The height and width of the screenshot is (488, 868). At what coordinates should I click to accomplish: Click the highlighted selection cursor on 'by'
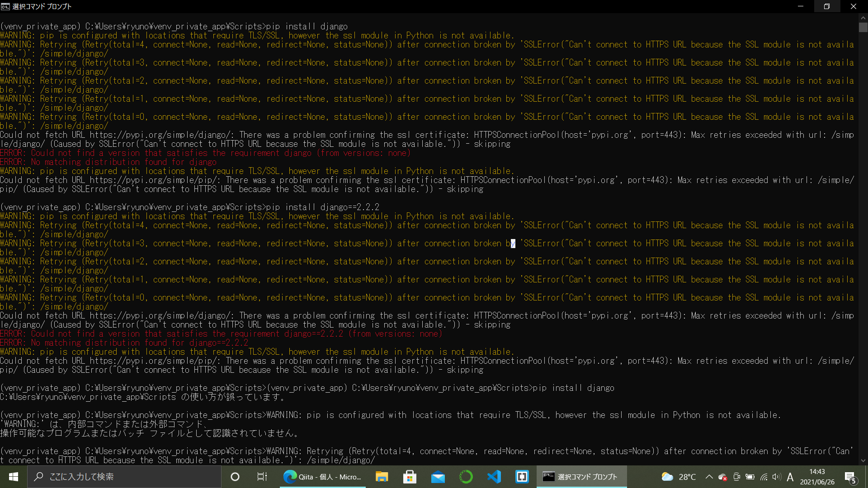[x=513, y=244]
